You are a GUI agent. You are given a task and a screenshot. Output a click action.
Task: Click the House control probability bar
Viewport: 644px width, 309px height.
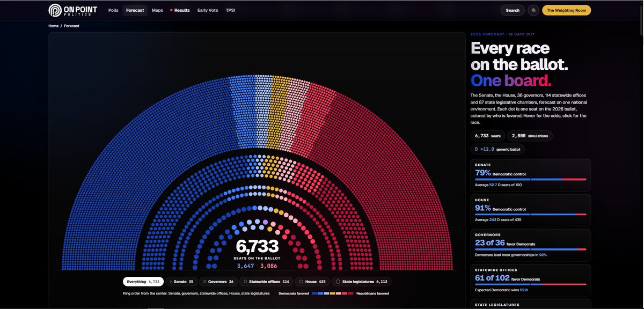531,214
